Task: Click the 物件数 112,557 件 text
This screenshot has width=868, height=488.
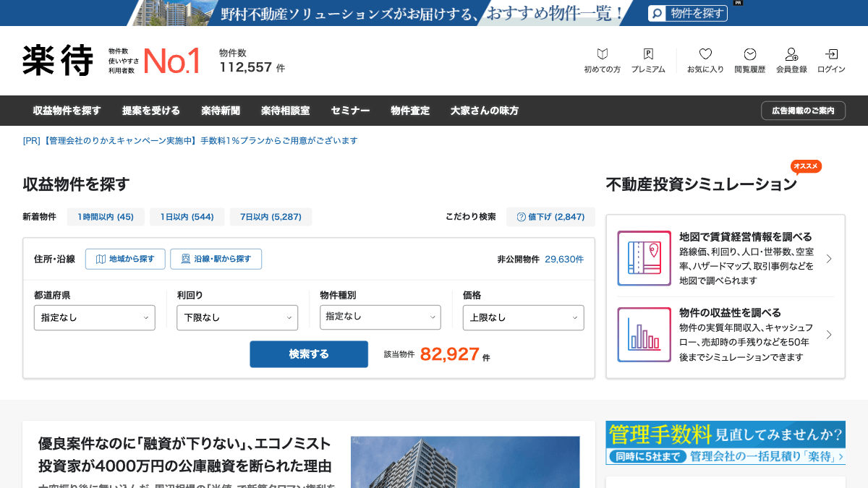Action: (x=252, y=61)
